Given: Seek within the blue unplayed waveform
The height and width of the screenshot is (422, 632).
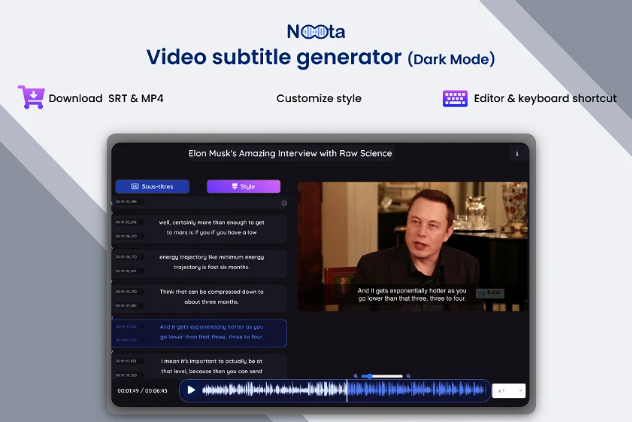Looking at the screenshot, I should (x=416, y=390).
